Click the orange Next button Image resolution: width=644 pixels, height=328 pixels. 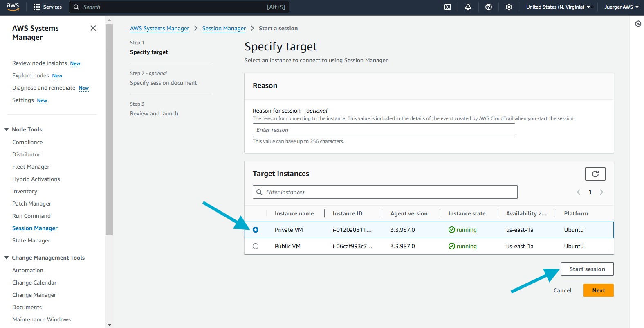tap(598, 290)
